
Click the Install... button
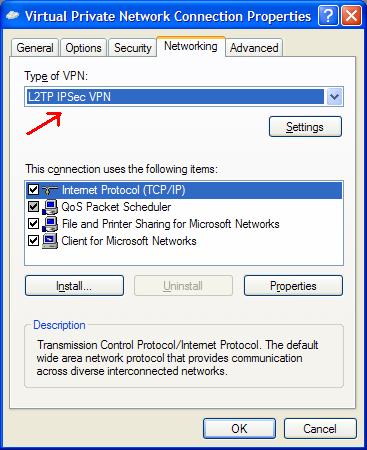point(74,286)
